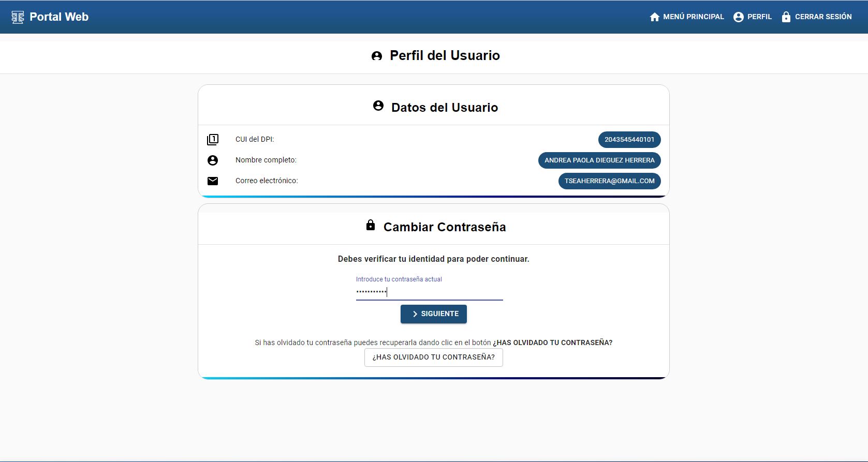This screenshot has height=462, width=868.
Task: Click the envelope icon beside Correo electrónico
Action: pos(213,181)
